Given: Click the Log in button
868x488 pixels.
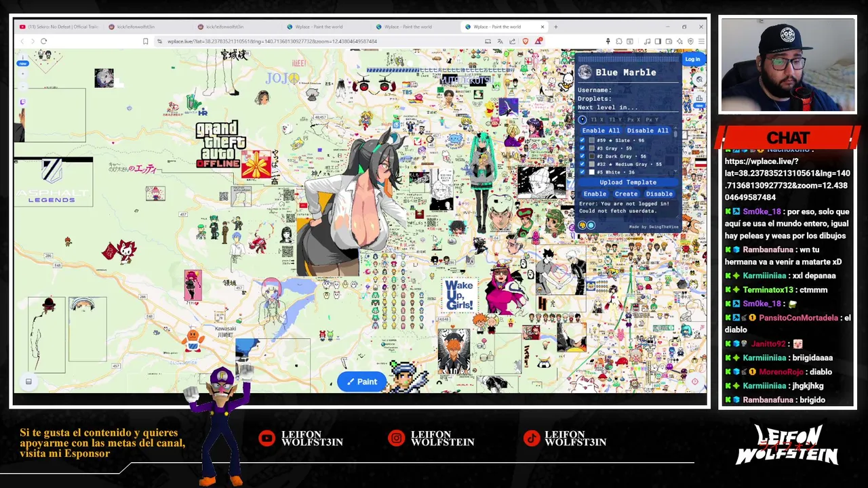Looking at the screenshot, I should click(x=692, y=59).
